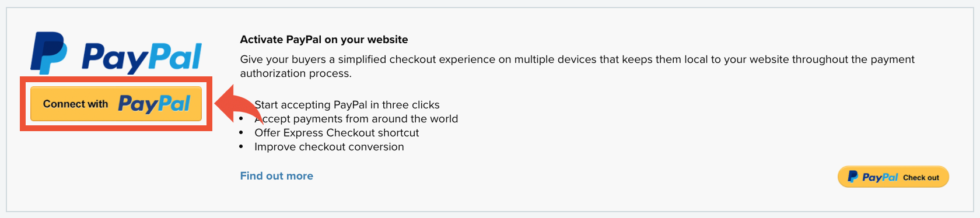Select the Activate PayPal on your website heading
Image resolution: width=980 pixels, height=218 pixels.
[x=324, y=40]
